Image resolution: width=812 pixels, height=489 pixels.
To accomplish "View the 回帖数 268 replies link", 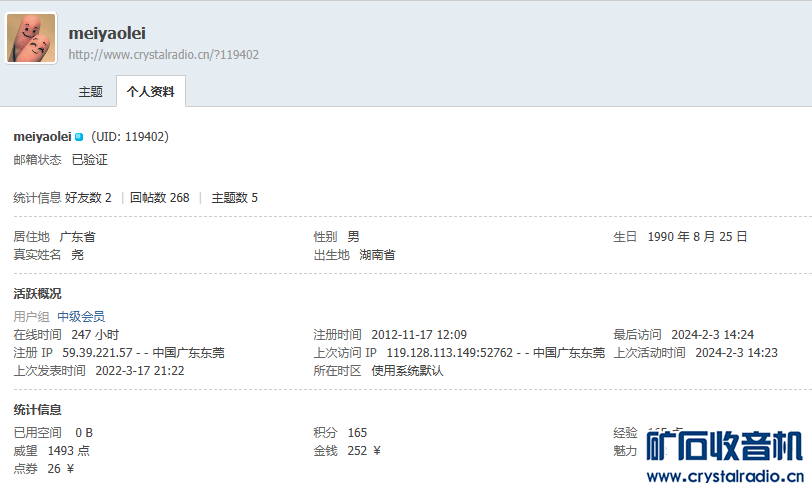I will pyautogui.click(x=159, y=198).
